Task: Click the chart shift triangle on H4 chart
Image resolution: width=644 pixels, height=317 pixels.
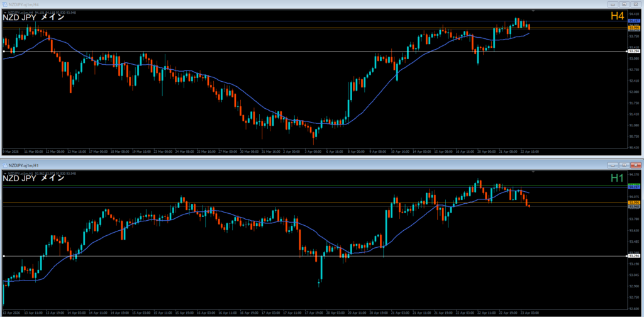Action: tap(533, 11)
